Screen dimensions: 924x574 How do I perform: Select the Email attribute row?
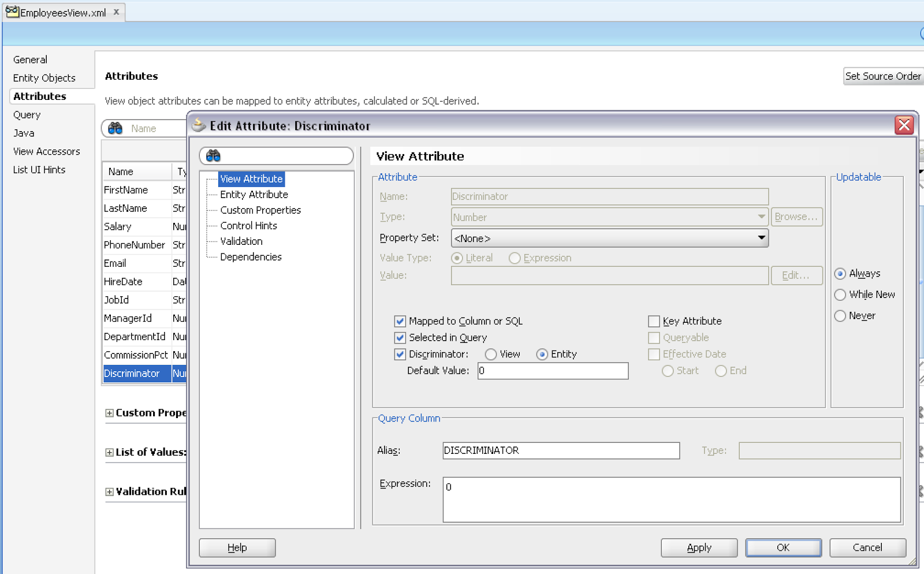145,263
